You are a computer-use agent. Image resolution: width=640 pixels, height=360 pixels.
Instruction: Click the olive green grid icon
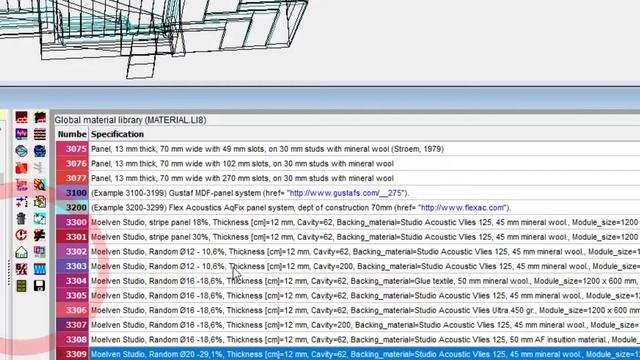[x=22, y=285]
